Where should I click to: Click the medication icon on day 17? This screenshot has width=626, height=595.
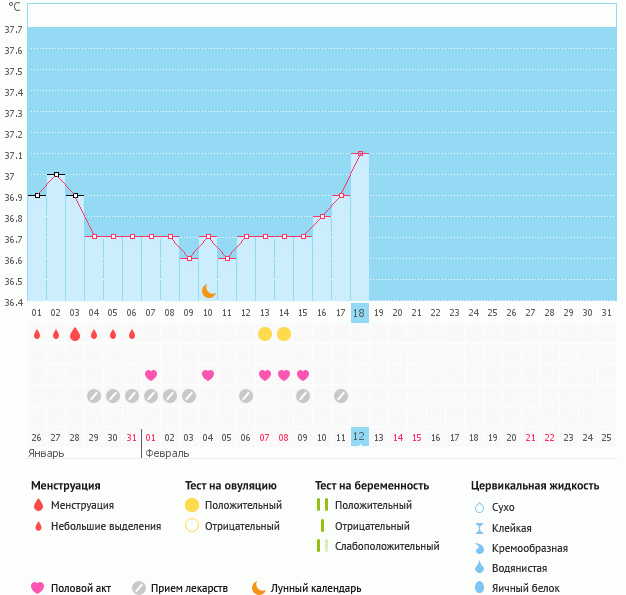point(341,396)
